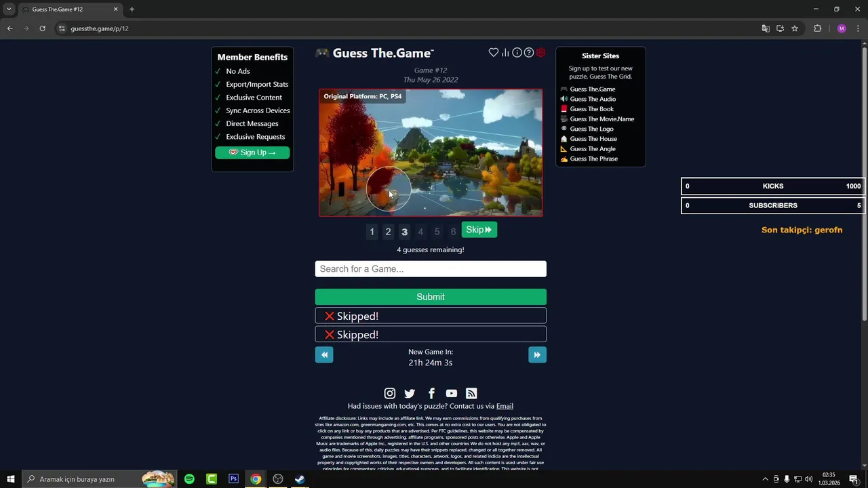
Task: Open OBS Studio from the taskbar
Action: click(278, 479)
